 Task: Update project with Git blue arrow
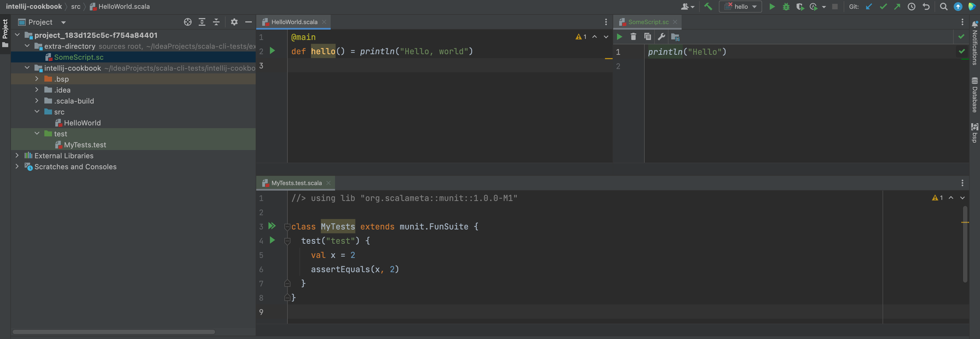[x=869, y=7]
